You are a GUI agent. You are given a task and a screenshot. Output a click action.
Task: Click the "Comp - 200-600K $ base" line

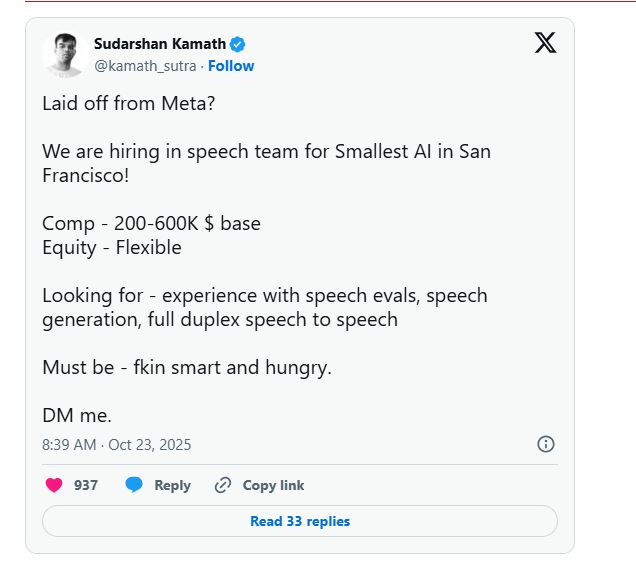(x=151, y=223)
